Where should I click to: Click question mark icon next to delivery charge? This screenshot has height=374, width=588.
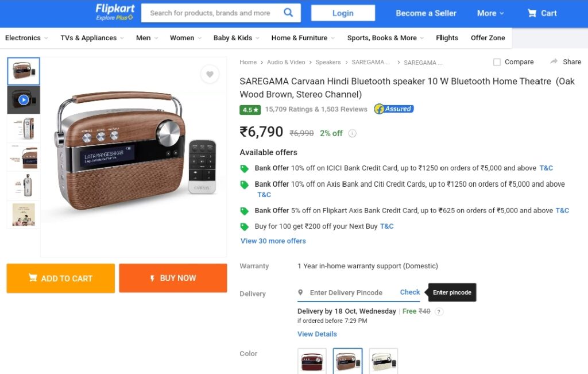(439, 311)
